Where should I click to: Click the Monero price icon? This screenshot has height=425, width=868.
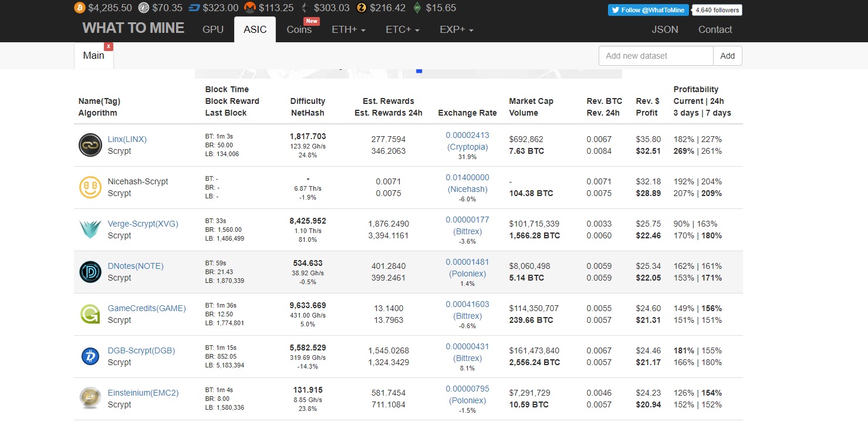[249, 8]
